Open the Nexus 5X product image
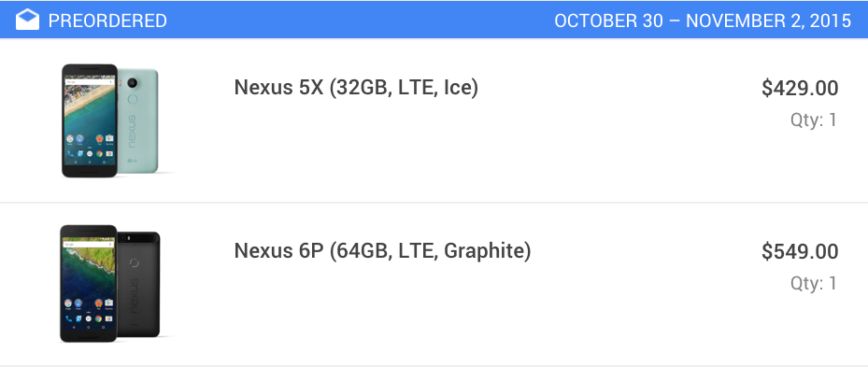 click(110, 120)
